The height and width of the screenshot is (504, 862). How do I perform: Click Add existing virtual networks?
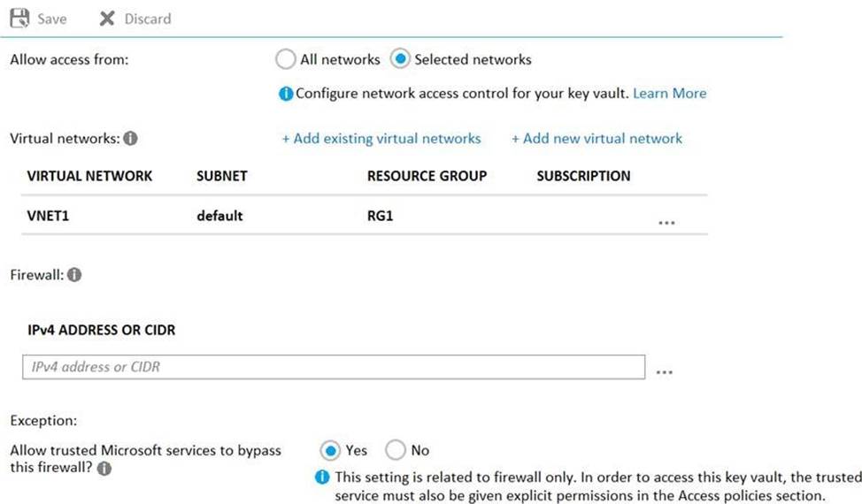pos(381,138)
